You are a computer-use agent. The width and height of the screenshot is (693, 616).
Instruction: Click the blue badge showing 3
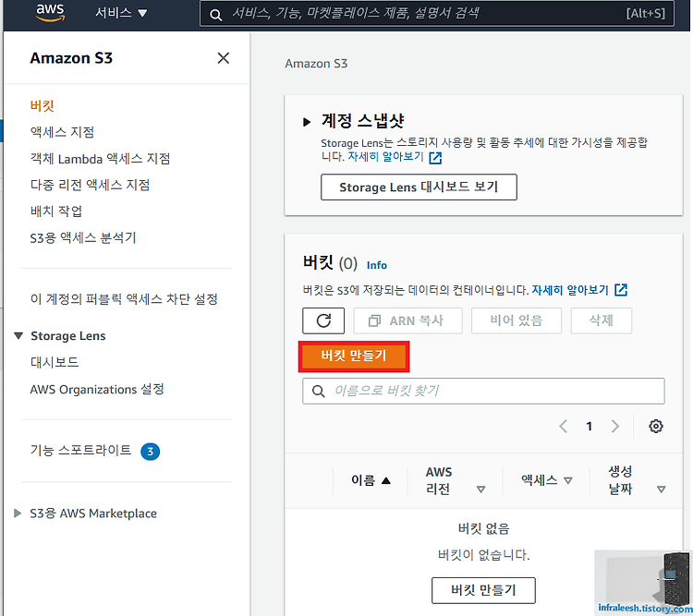click(x=151, y=452)
